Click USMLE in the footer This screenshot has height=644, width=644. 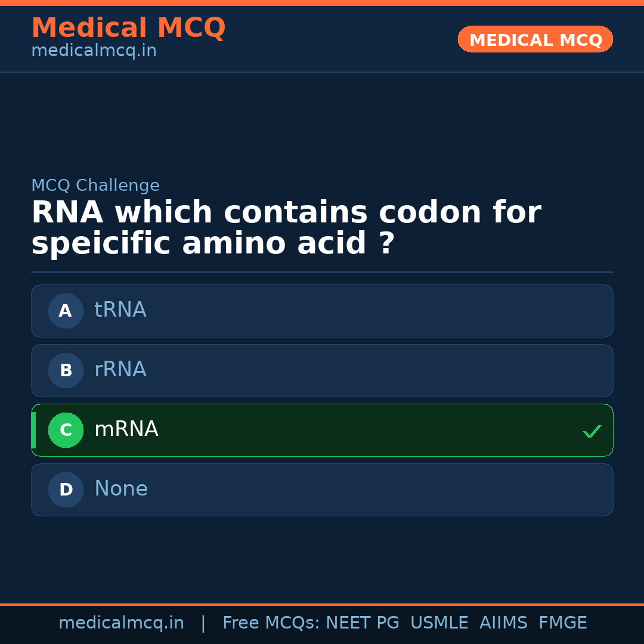coord(439,623)
